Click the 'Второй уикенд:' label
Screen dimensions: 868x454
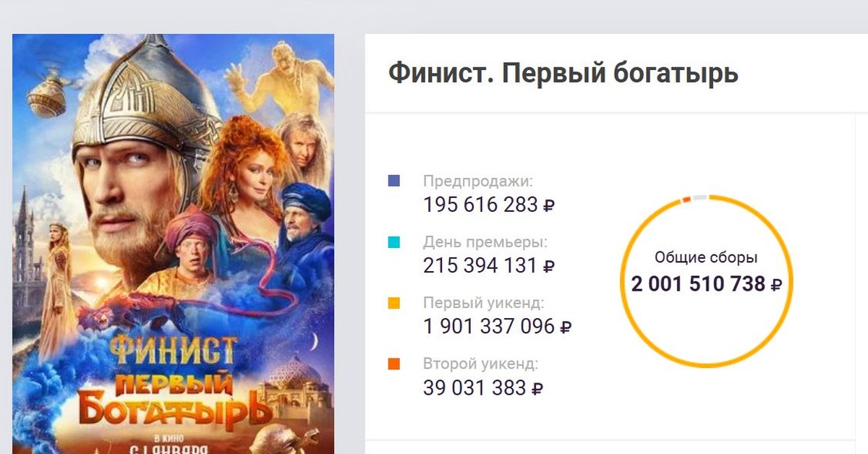coord(480,364)
